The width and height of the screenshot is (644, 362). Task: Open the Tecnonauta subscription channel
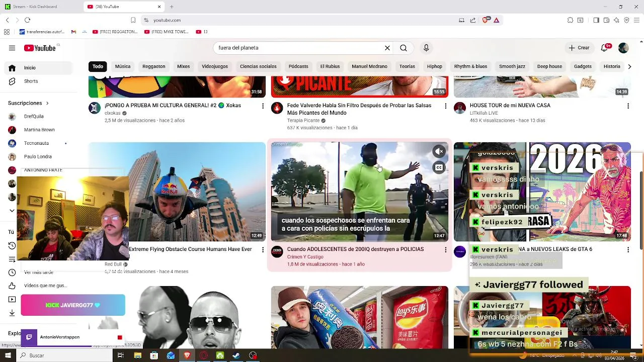tap(36, 143)
